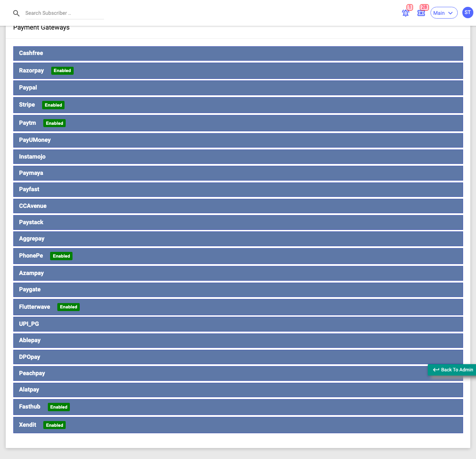
Task: Expand the PhonePe gateway panel
Action: [238, 256]
